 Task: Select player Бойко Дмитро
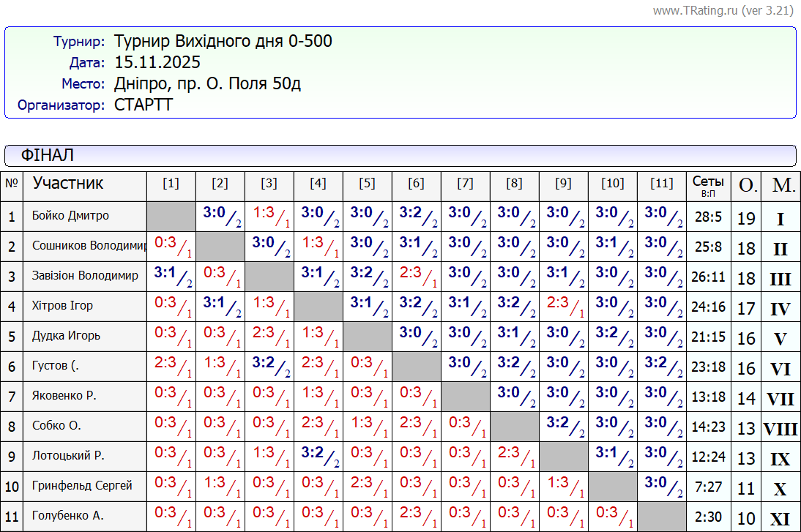click(70, 216)
